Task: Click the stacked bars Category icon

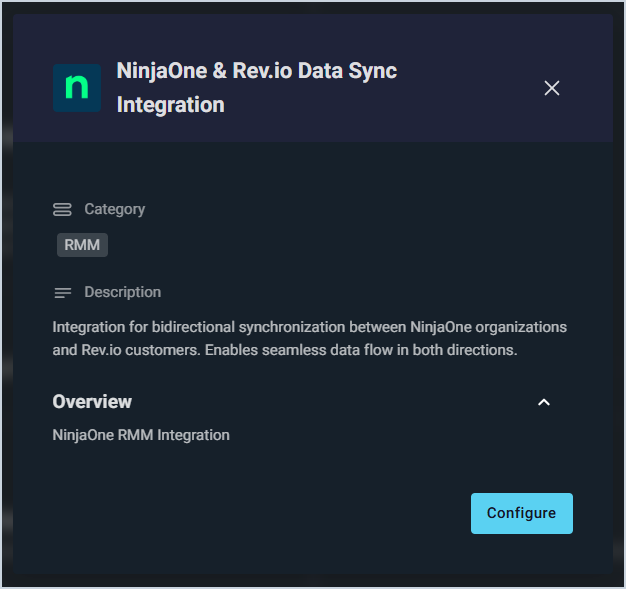Action: pyautogui.click(x=62, y=209)
